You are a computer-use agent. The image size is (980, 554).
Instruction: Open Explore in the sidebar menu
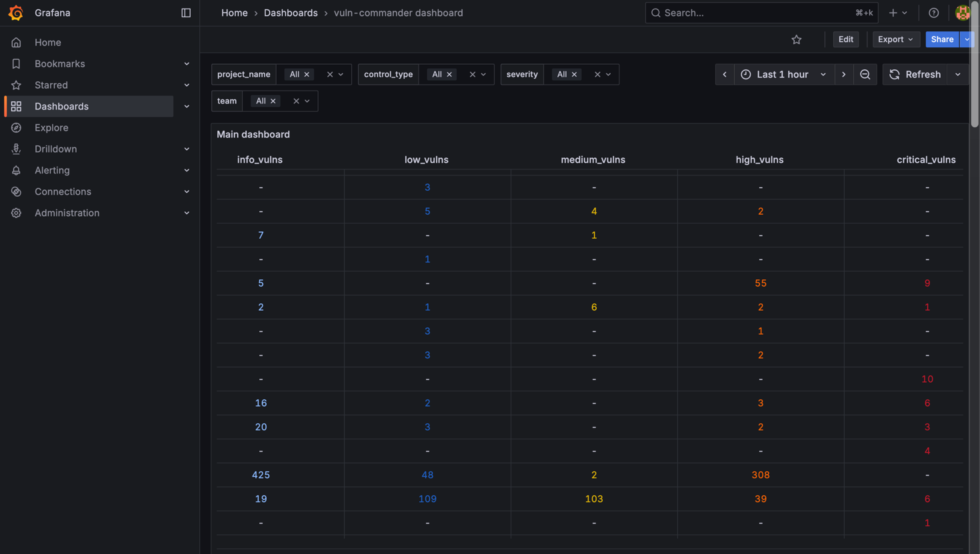pos(51,128)
